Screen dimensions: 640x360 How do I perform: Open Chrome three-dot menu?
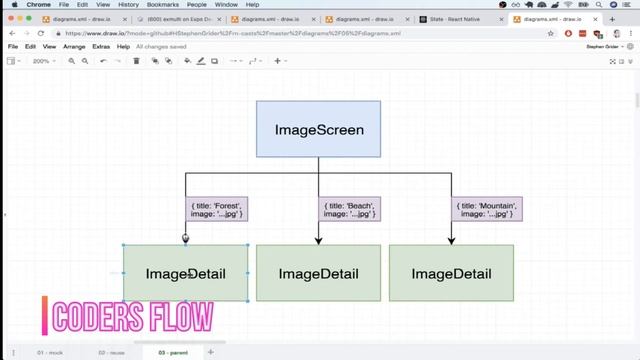pyautogui.click(x=631, y=33)
